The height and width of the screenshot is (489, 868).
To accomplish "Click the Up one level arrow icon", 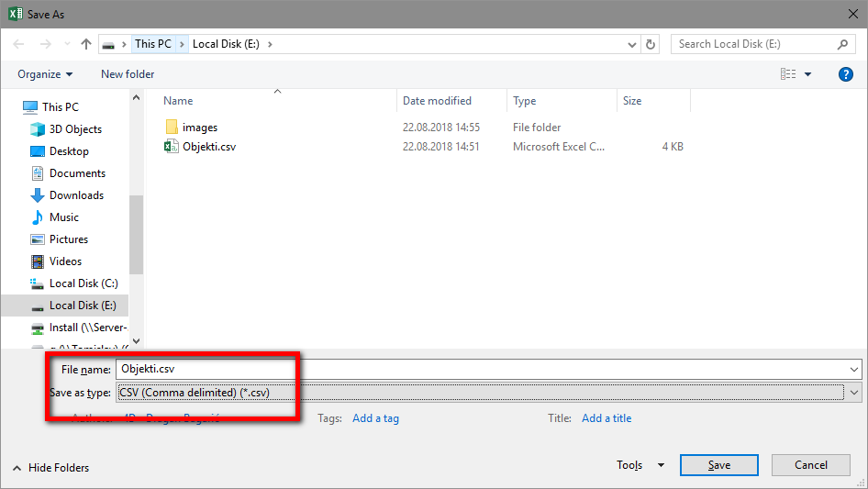I will pos(86,44).
